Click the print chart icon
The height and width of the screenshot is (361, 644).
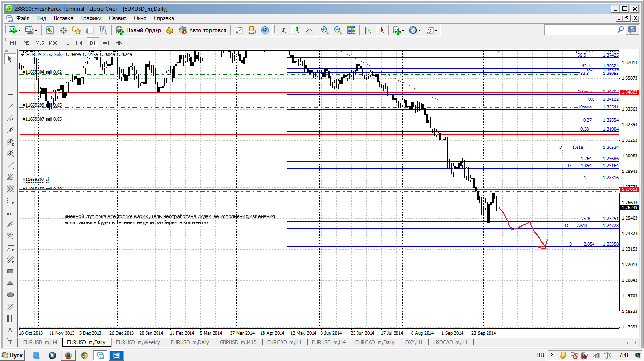coord(252,30)
